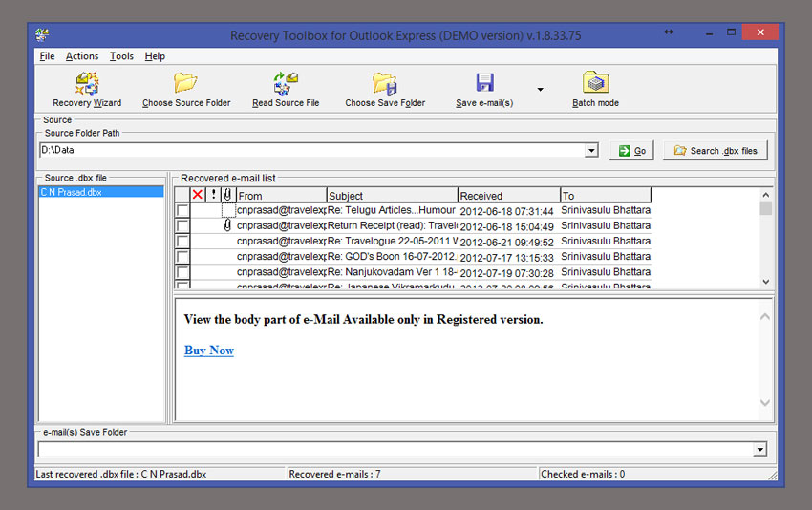Select the Re: Nanjukovadam Ver 1 subject
The height and width of the screenshot is (510, 812).
392,272
